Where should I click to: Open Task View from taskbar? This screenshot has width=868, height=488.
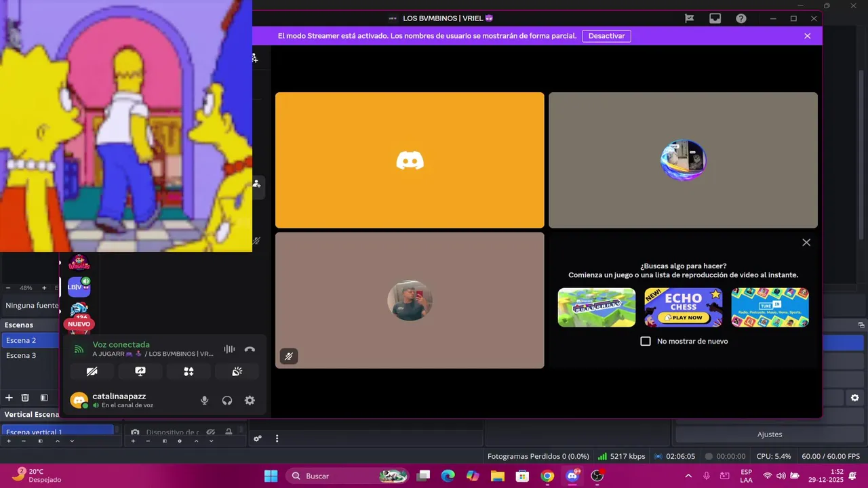423,476
